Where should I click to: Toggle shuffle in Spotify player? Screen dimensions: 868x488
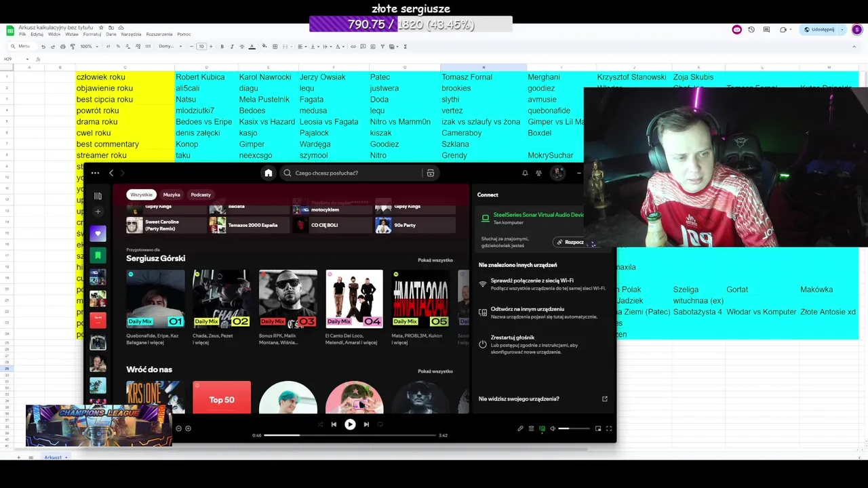(320, 424)
